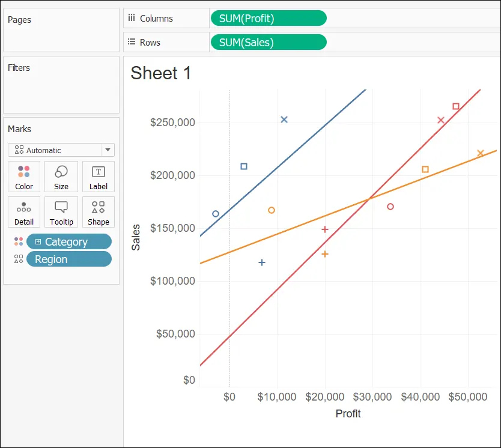
Task: Select the blue X mark near $250,000
Action: 284,120
